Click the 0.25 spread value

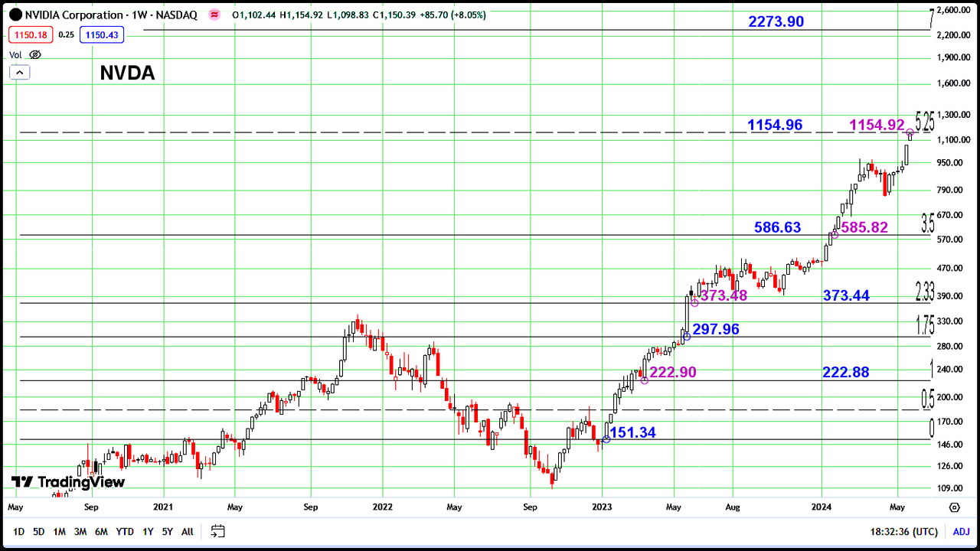[x=66, y=34]
